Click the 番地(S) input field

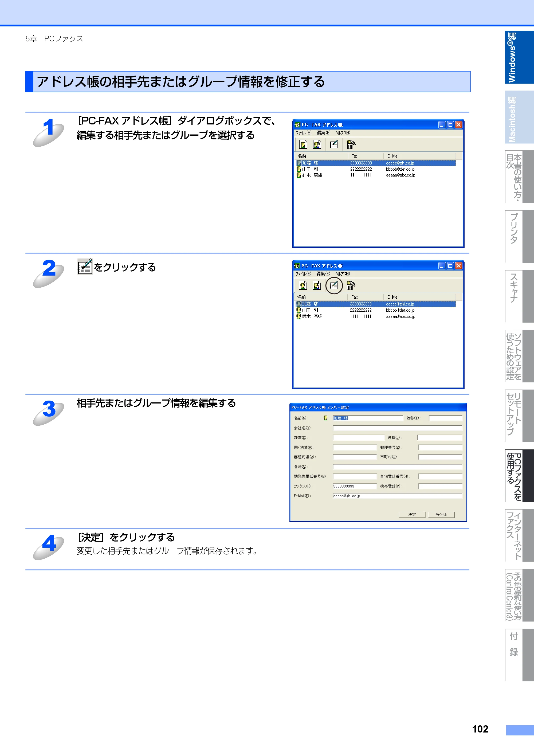tap(397, 467)
